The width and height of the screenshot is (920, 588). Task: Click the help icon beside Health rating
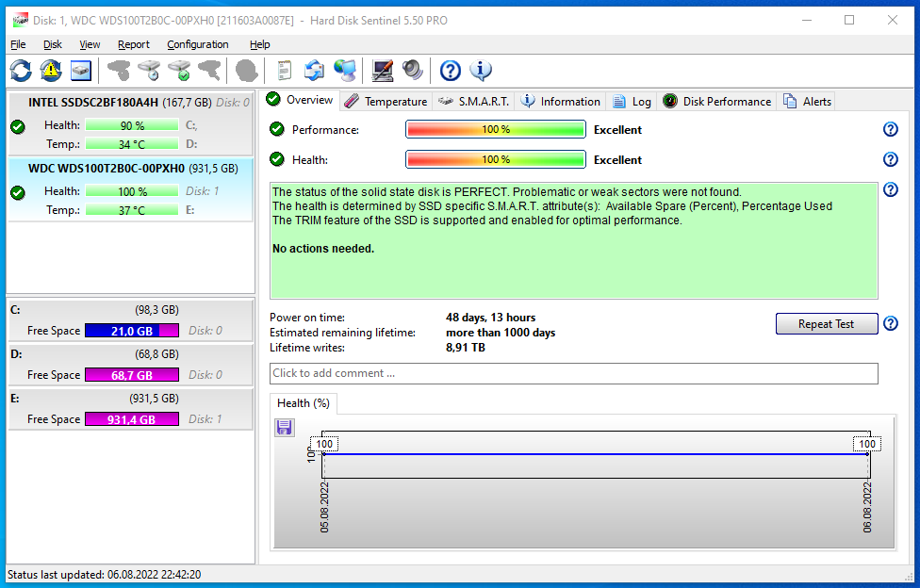pos(890,159)
